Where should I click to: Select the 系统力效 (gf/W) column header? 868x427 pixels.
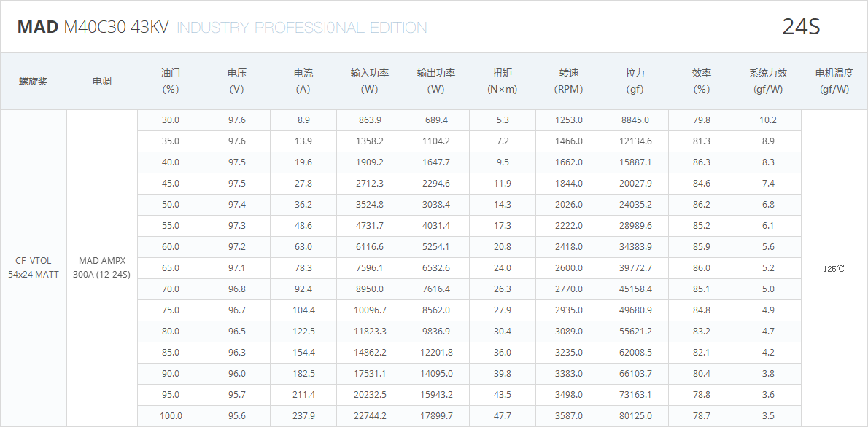[x=768, y=81]
